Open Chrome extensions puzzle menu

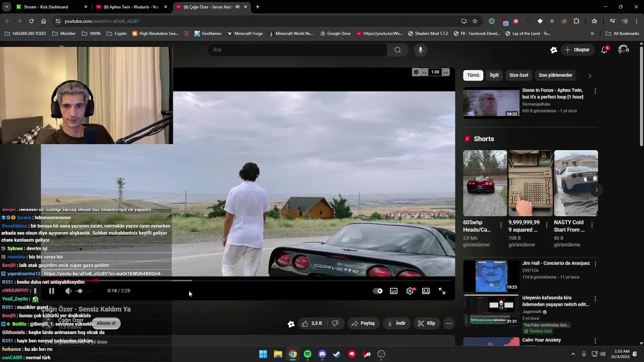pyautogui.click(x=577, y=21)
